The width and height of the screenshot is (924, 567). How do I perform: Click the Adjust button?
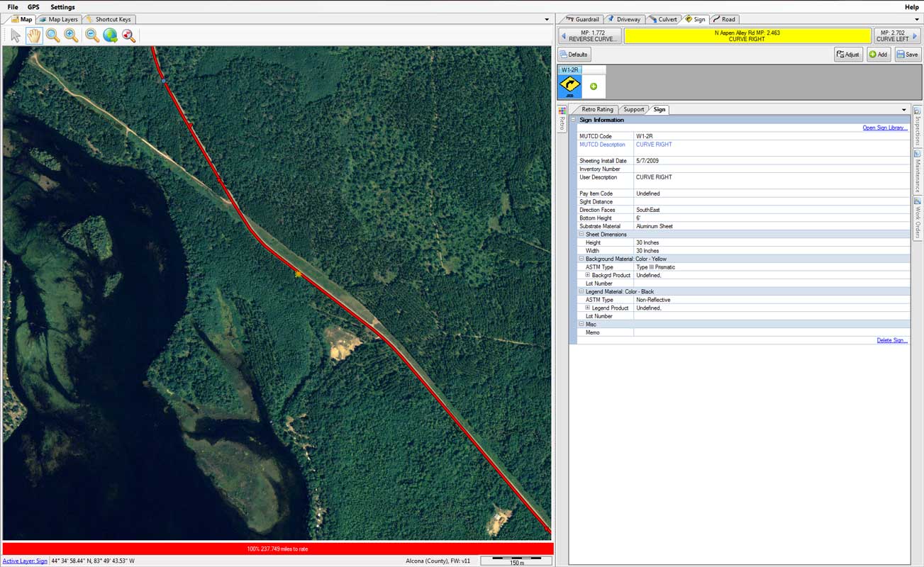point(848,55)
